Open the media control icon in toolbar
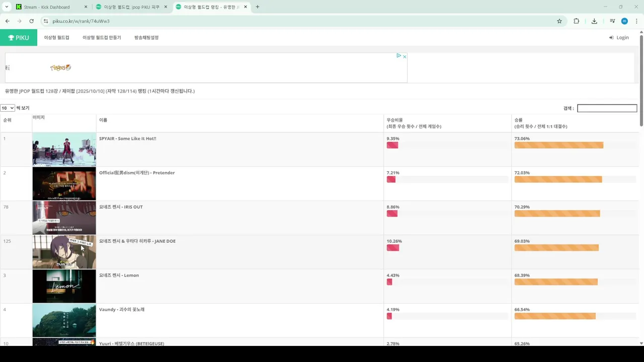 612,21
